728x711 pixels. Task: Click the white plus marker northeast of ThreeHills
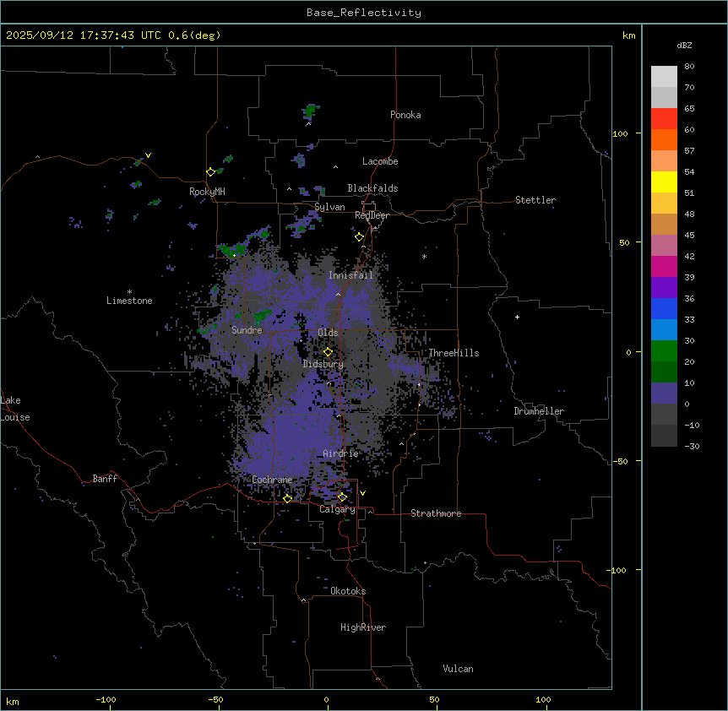(517, 317)
